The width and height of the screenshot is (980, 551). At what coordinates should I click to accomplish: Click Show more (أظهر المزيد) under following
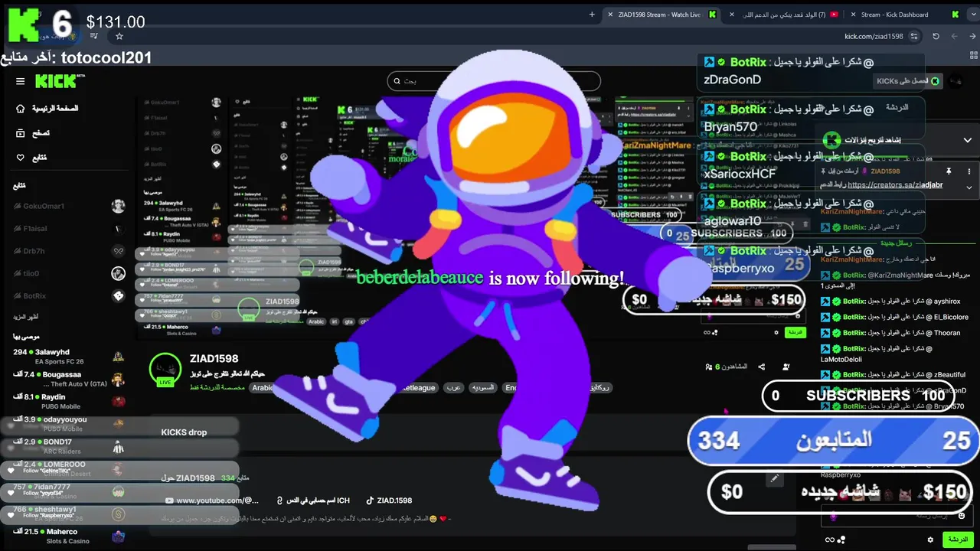[25, 317]
